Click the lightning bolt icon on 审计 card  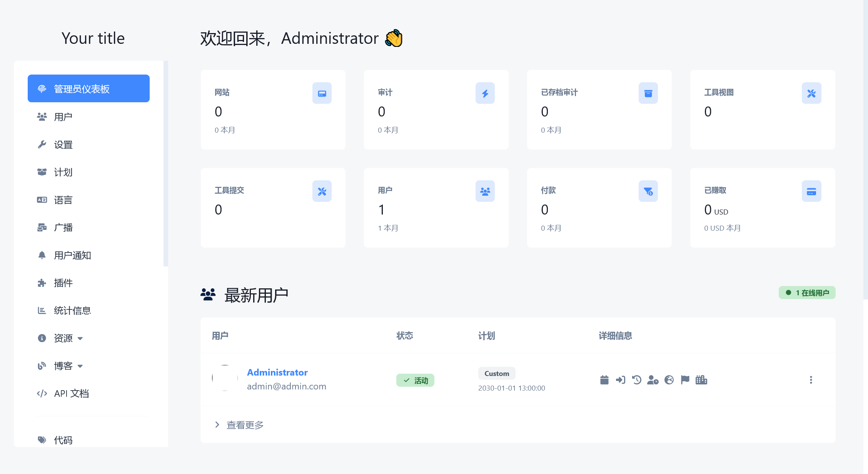tap(485, 93)
